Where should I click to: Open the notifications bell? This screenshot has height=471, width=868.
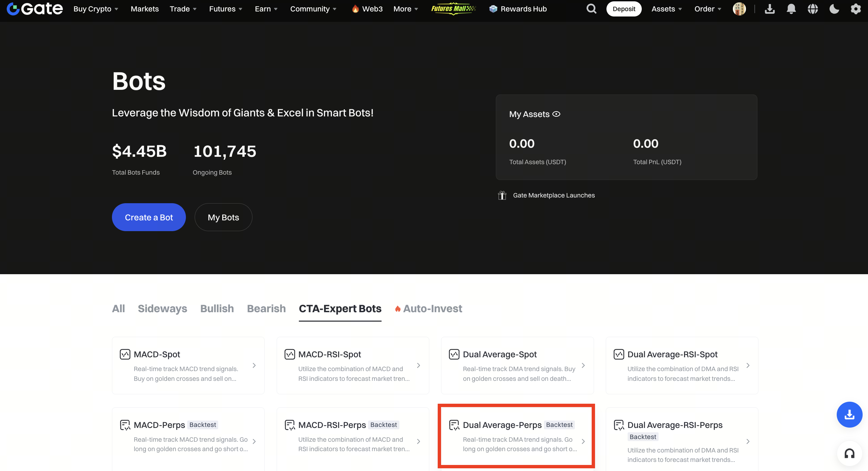click(x=791, y=9)
